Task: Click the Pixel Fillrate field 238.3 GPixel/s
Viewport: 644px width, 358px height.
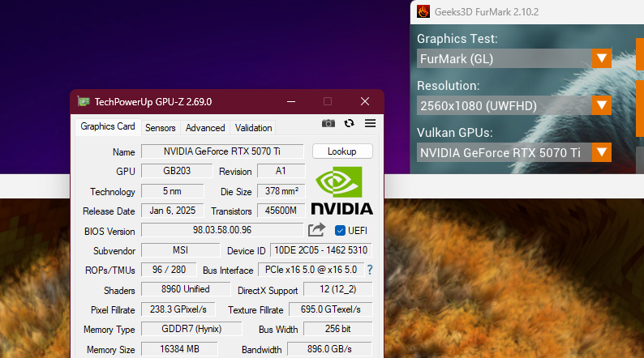Action: (178, 309)
